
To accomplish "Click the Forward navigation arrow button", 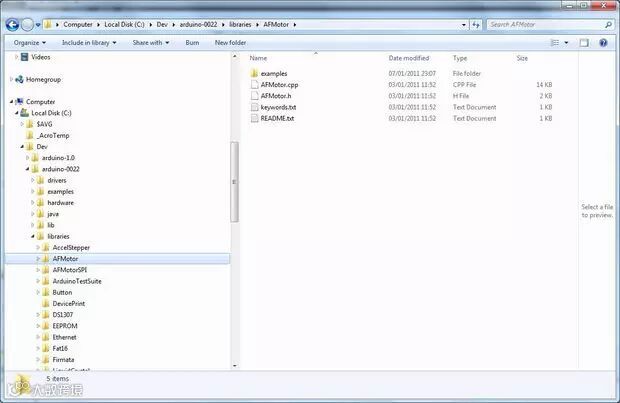I will click(x=27, y=25).
